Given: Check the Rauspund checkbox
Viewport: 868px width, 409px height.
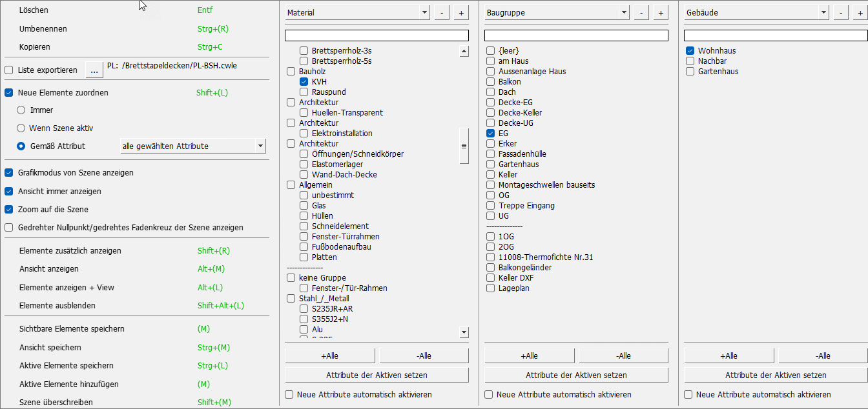Looking at the screenshot, I should point(304,92).
